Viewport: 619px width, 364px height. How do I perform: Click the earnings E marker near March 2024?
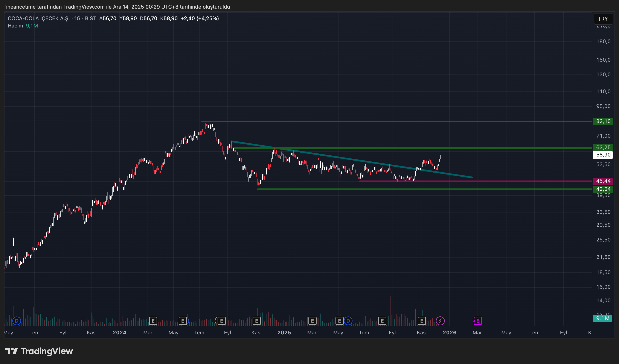point(153,321)
